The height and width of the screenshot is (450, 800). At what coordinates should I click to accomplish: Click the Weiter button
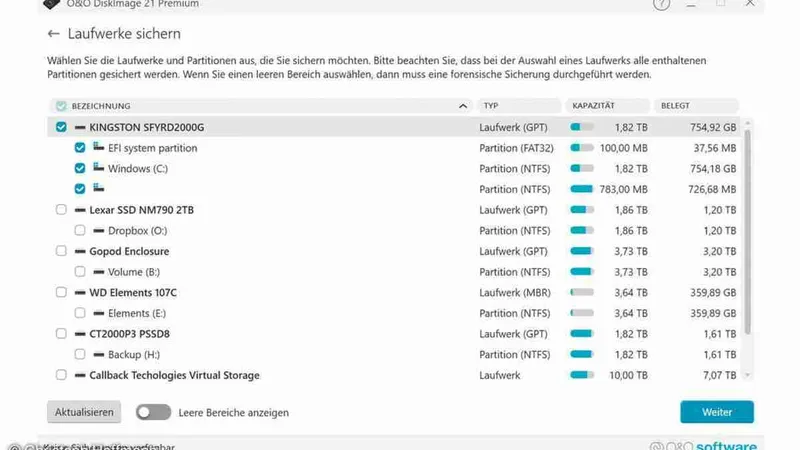(x=716, y=412)
